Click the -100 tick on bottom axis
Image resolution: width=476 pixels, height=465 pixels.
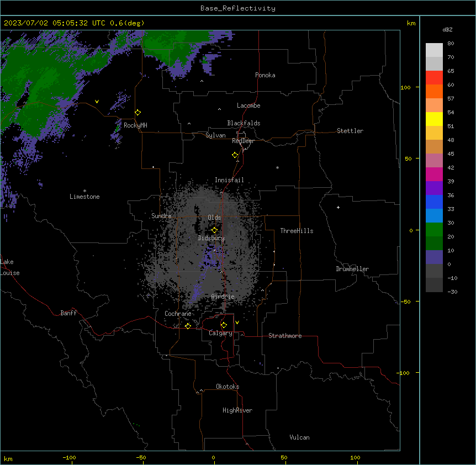coord(69,457)
